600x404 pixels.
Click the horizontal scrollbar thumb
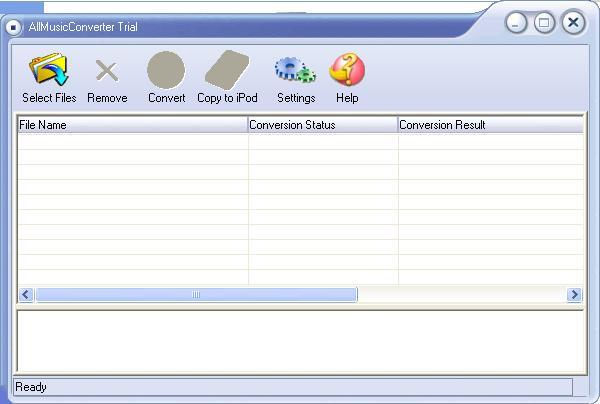click(196, 295)
